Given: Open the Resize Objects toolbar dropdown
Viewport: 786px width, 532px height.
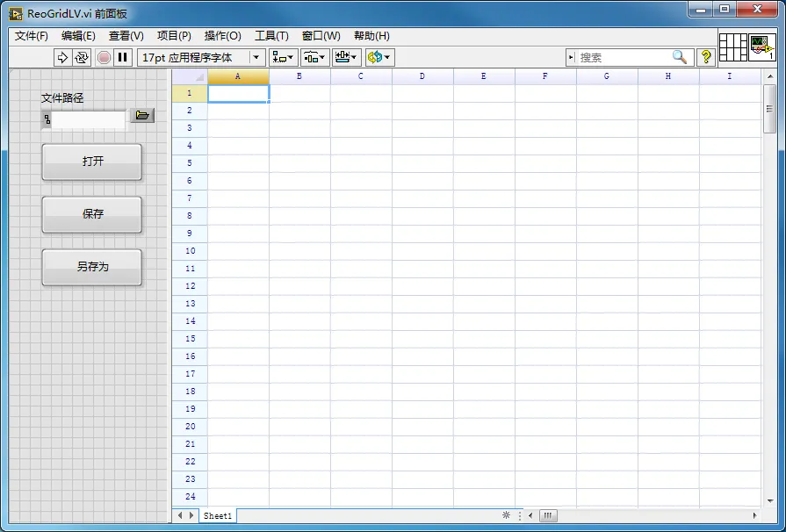Looking at the screenshot, I should 346,58.
